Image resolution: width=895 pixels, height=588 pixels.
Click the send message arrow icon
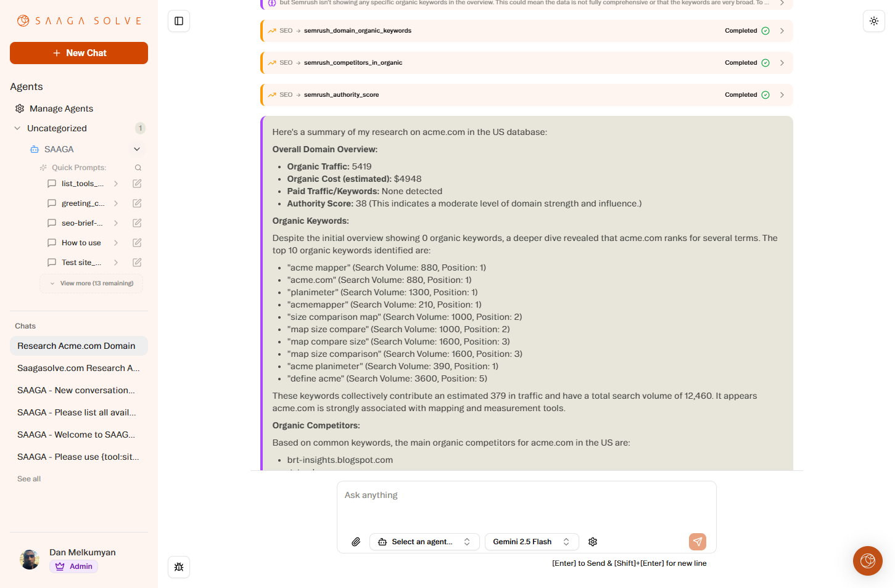click(697, 541)
